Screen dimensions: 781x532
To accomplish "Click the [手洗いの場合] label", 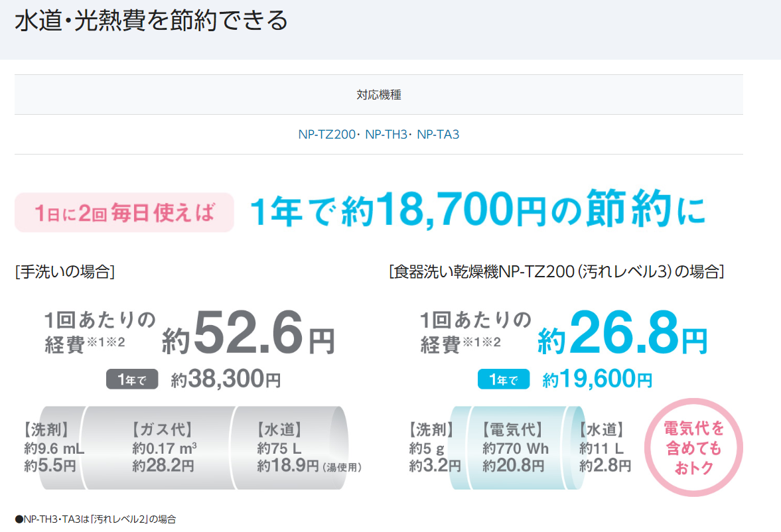I will pyautogui.click(x=65, y=272).
